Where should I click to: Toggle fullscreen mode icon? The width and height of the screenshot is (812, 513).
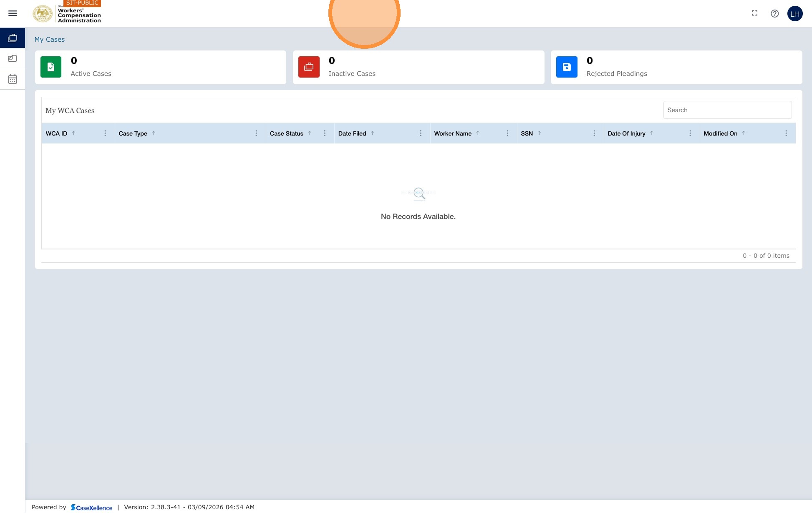[754, 13]
